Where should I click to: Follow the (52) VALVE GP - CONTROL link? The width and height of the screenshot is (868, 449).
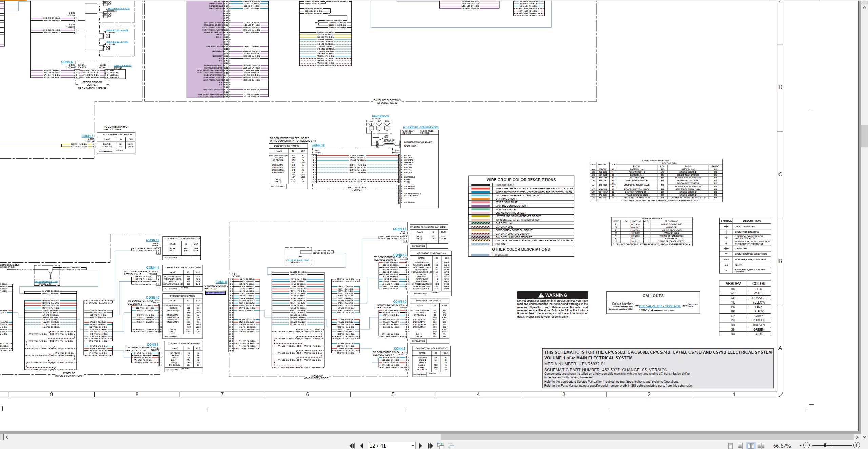(x=660, y=306)
